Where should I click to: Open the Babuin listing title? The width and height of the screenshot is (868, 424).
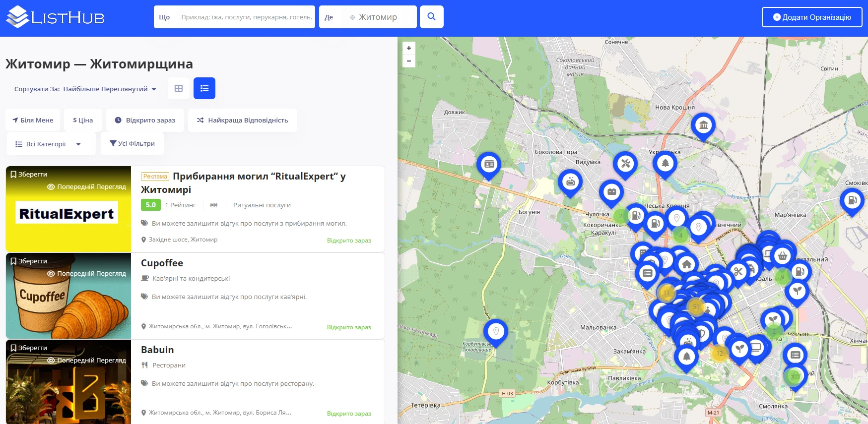(157, 350)
